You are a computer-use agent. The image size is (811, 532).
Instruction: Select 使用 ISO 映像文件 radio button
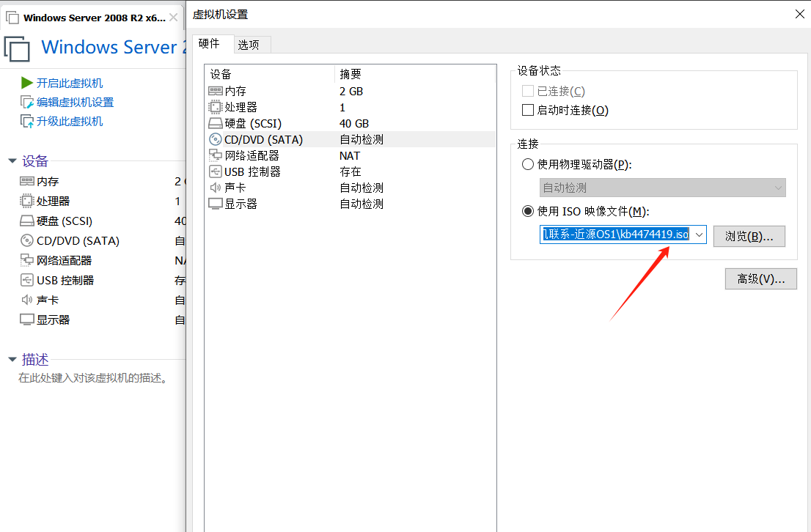(527, 211)
